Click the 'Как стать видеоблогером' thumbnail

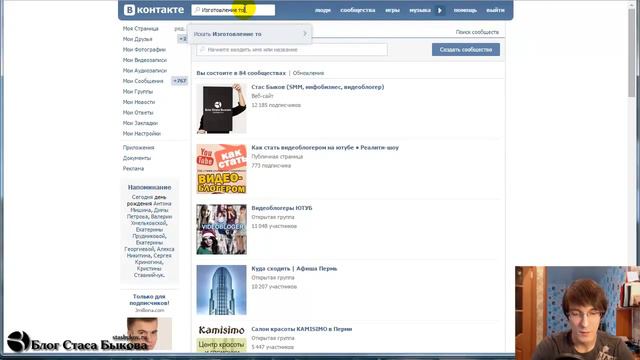pyautogui.click(x=221, y=169)
